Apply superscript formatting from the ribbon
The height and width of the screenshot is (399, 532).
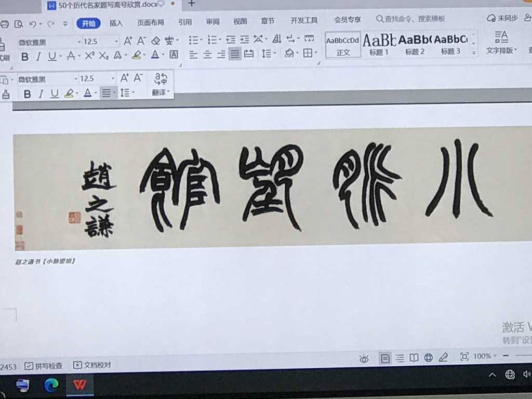point(89,56)
